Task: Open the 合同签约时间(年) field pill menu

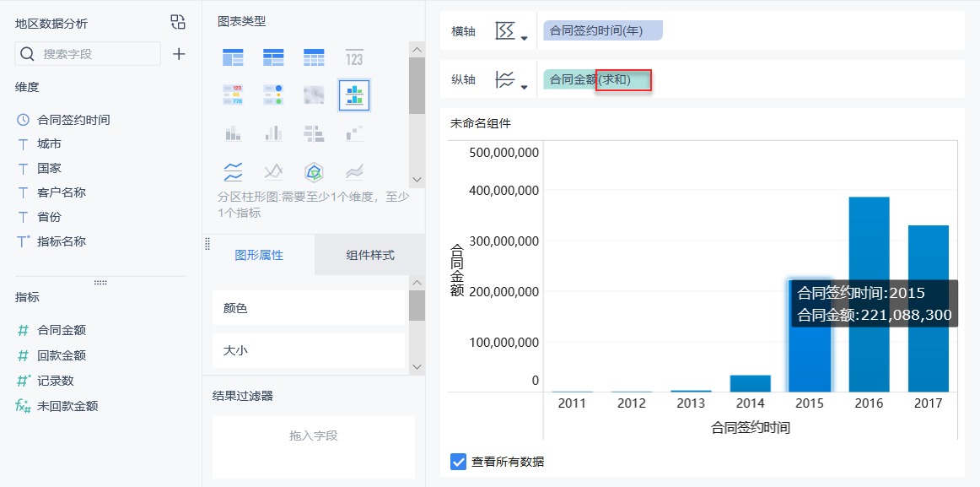Action: [602, 30]
